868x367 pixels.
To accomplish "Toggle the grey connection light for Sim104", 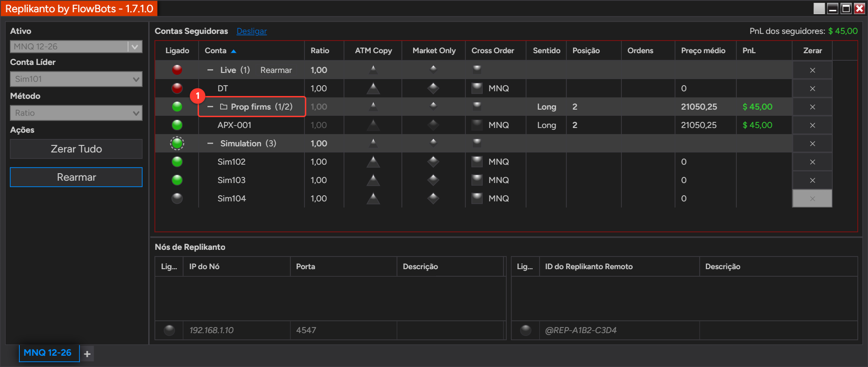I will 177,198.
